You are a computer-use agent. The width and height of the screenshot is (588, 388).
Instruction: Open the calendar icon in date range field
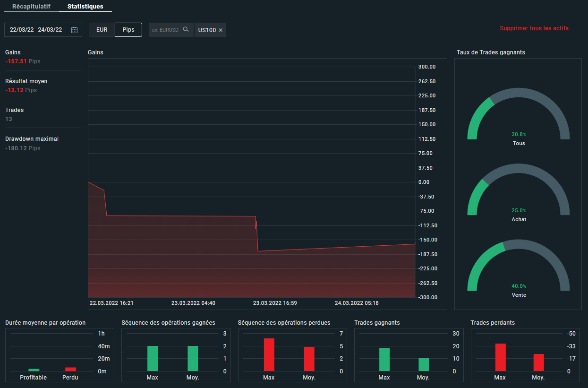[74, 30]
